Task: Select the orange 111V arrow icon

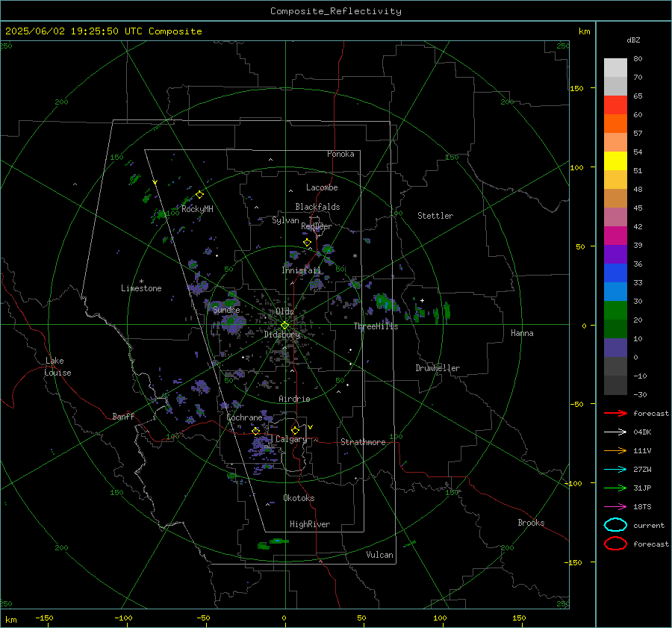Action: [615, 450]
